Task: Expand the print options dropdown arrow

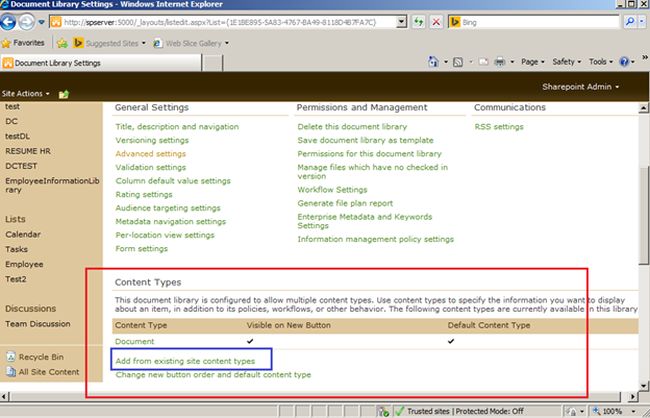Action: pos(512,62)
